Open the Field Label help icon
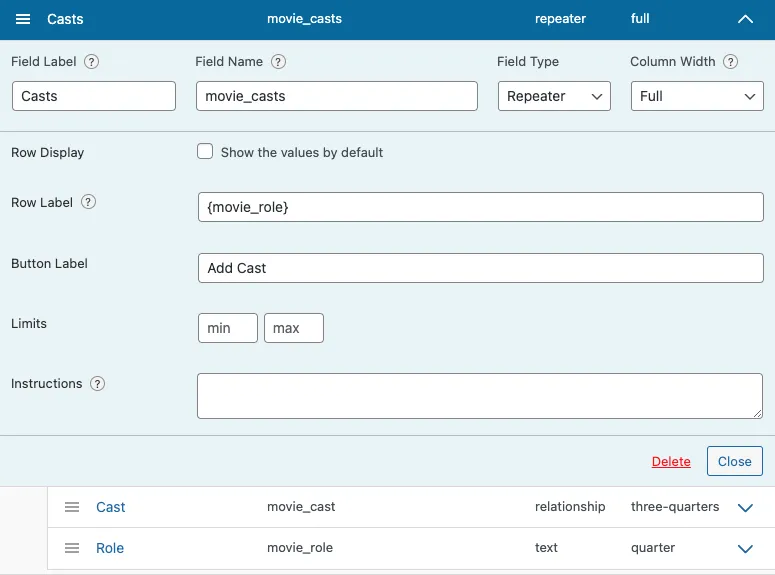 (91, 62)
